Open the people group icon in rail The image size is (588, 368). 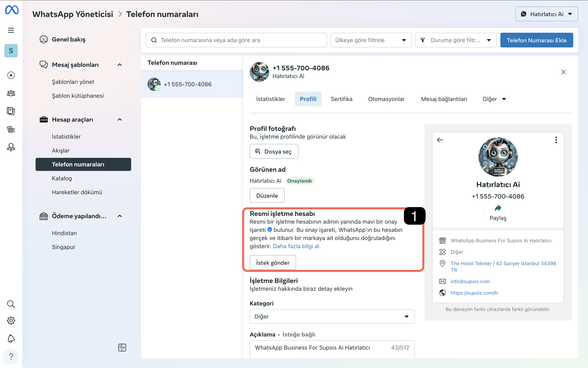click(11, 93)
